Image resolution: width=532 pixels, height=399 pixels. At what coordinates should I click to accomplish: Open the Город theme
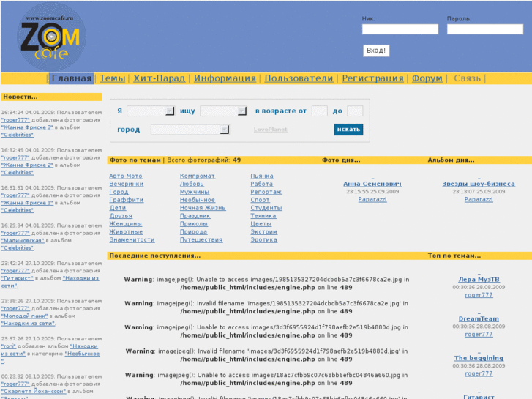pos(119,192)
